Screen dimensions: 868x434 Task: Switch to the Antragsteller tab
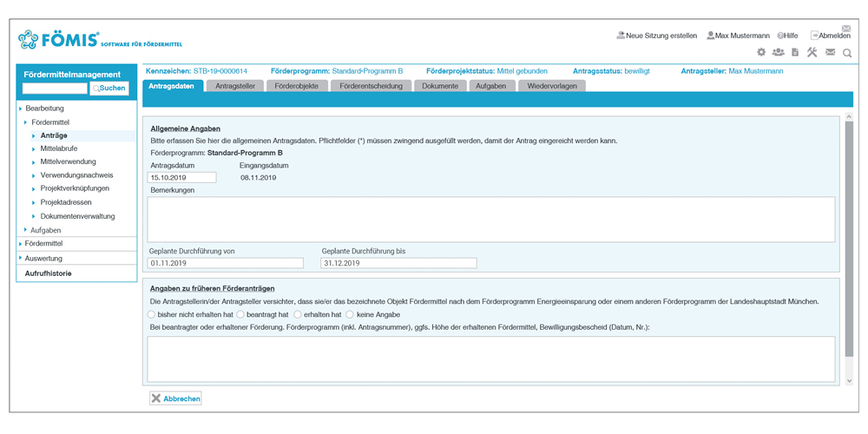pyautogui.click(x=234, y=86)
